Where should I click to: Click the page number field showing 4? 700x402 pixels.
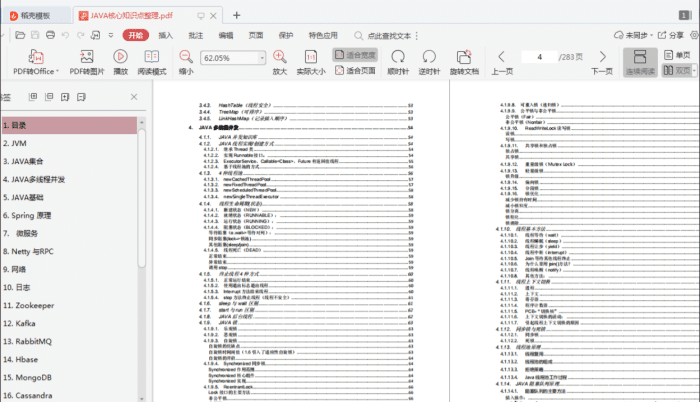point(539,57)
